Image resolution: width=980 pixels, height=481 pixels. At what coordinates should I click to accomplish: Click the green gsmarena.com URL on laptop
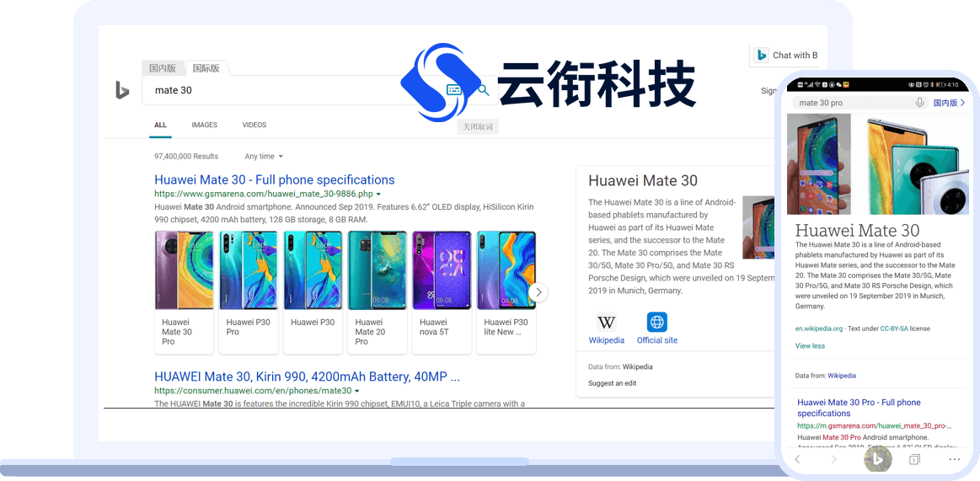click(264, 195)
